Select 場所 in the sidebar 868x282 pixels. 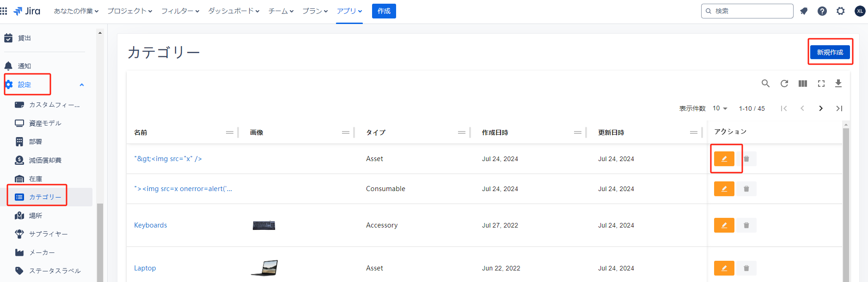[36, 216]
